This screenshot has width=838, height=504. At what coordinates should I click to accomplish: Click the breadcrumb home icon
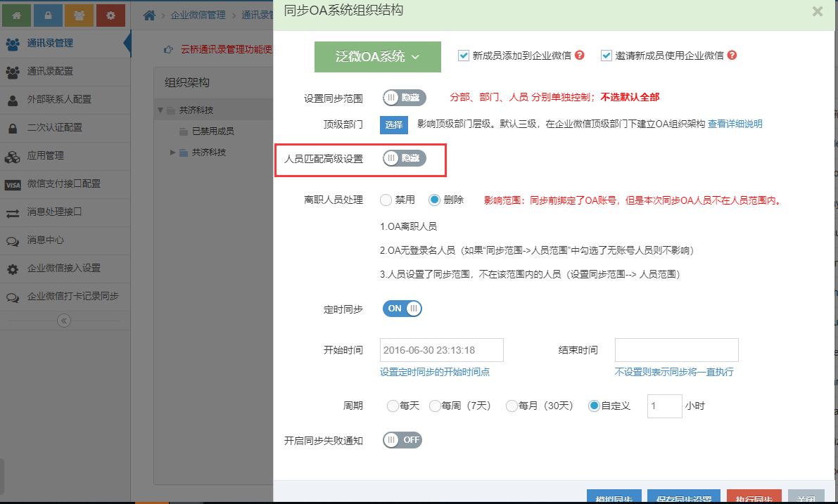(149, 15)
